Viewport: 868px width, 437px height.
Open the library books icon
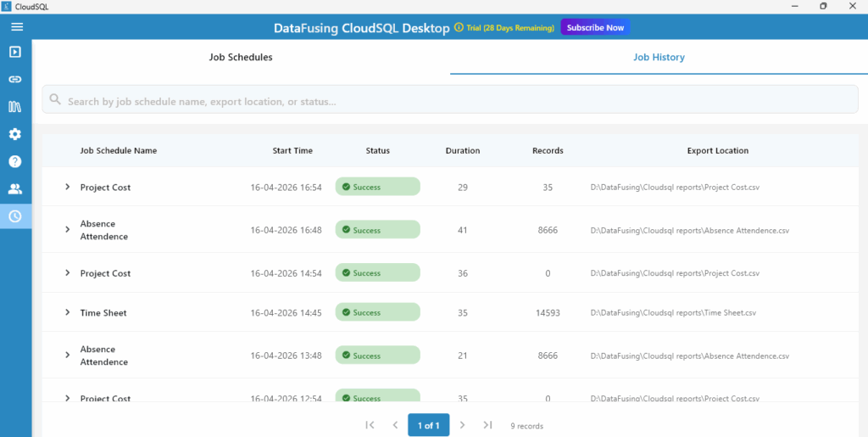[15, 107]
